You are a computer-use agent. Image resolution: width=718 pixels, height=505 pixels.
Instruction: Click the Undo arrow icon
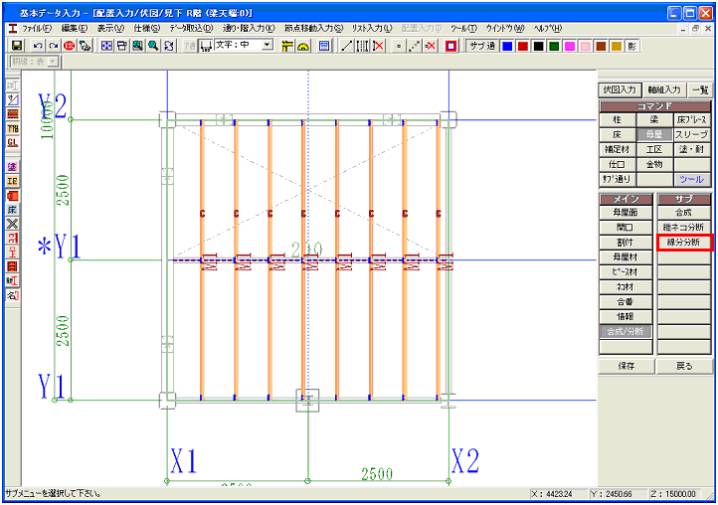pos(38,46)
